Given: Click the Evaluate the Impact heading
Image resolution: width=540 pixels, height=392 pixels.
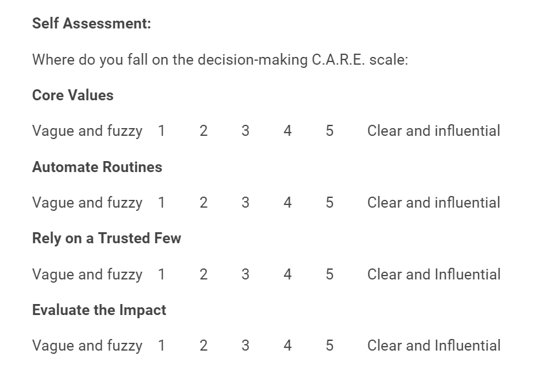Looking at the screenshot, I should (99, 310).
